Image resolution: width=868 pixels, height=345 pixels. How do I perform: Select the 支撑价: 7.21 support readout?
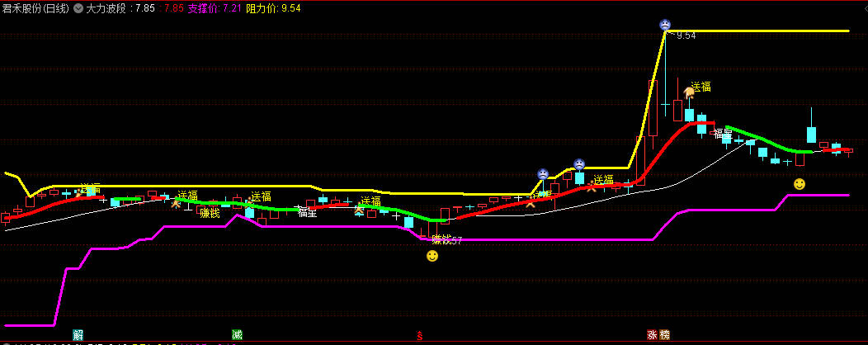coord(215,9)
